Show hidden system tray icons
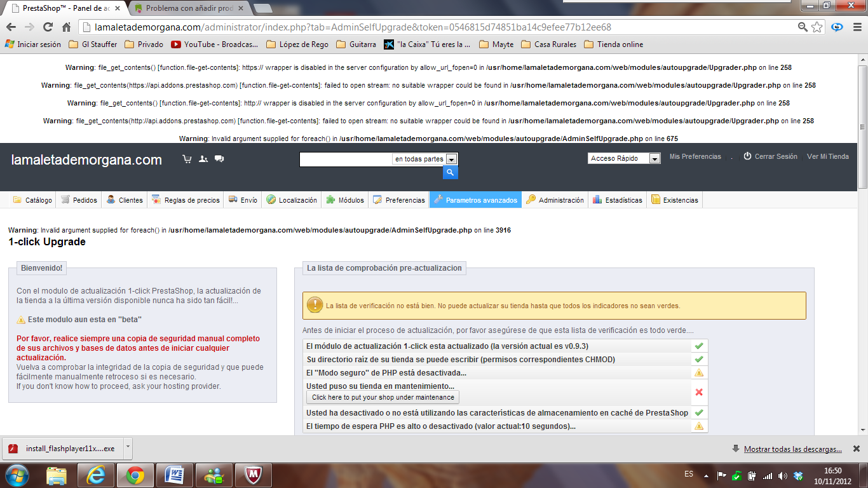The height and width of the screenshot is (488, 868). pos(706,475)
